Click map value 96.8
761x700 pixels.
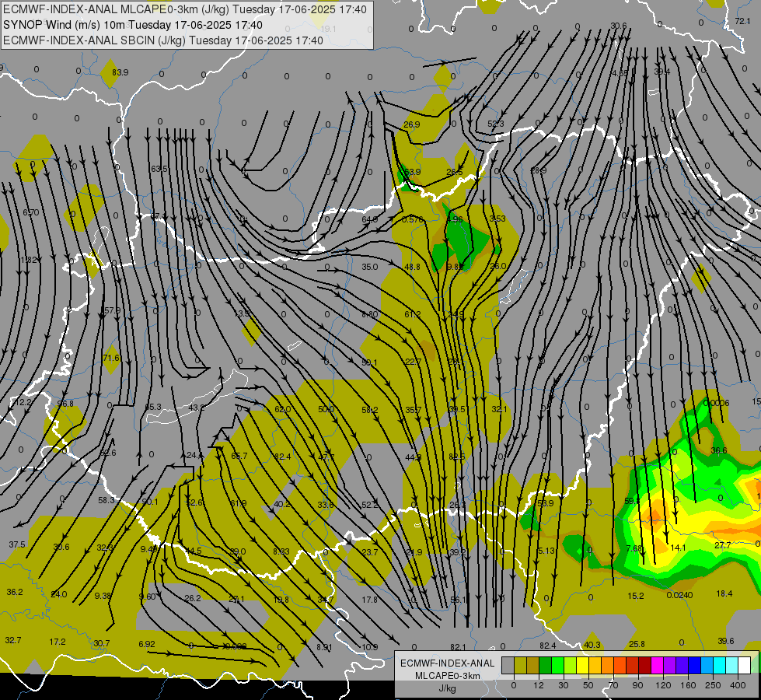[x=65, y=404]
